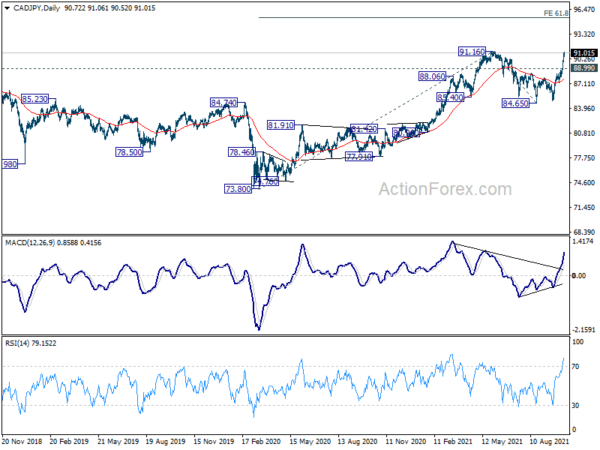The image size is (600, 450).
Task: Click the 73.800 low price label
Action: pos(236,189)
